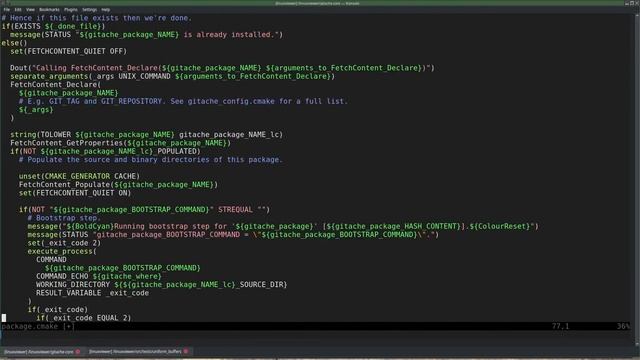Screen dimensions: 640x360
Task: Click the 'set(FETCHCONTENT_QUIET OFF)' line
Action: pos(69,51)
